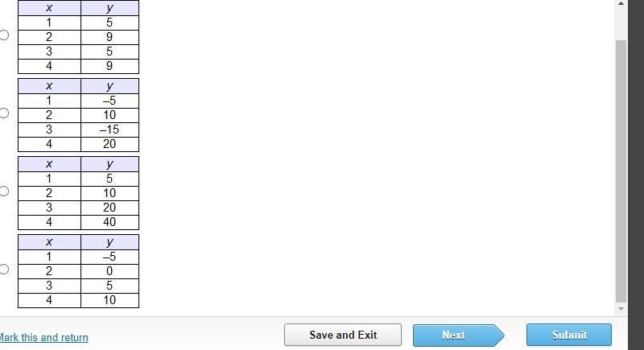Click the y value 20 in the second table
Image resolution: width=644 pixels, height=350 pixels.
(109, 144)
